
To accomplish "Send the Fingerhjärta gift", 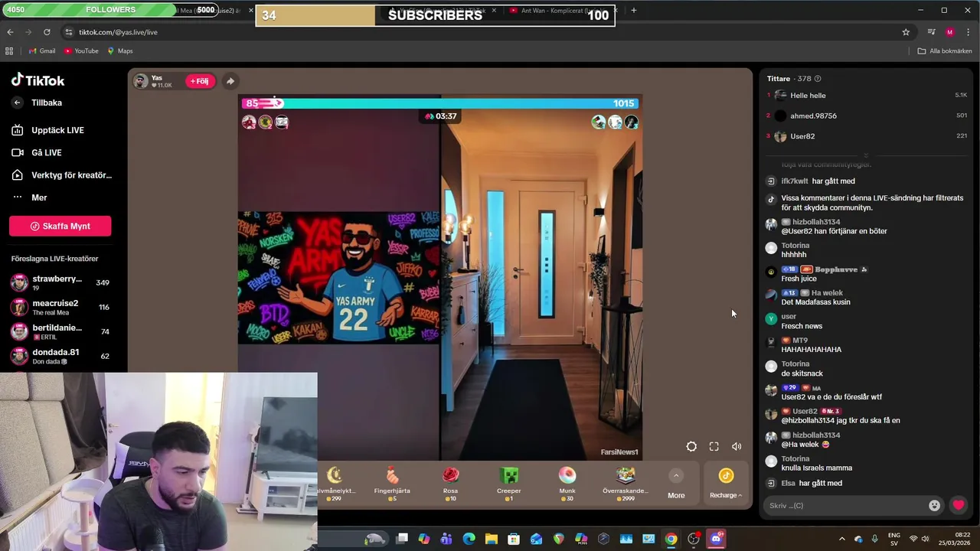I will point(392,484).
